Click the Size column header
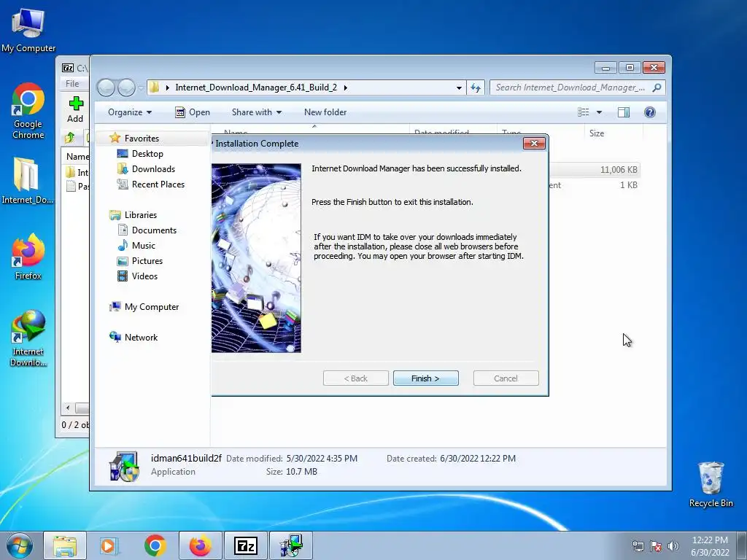This screenshot has height=560, width=747. click(x=614, y=133)
